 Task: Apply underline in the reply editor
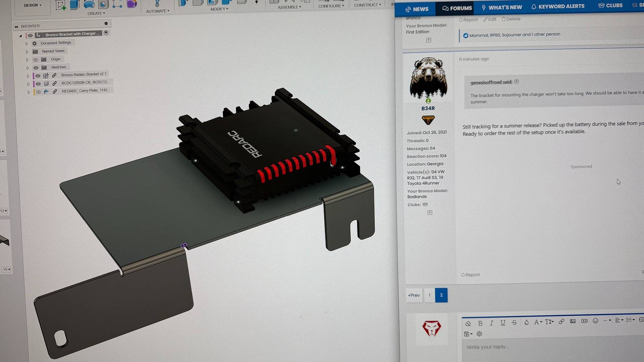(x=503, y=323)
